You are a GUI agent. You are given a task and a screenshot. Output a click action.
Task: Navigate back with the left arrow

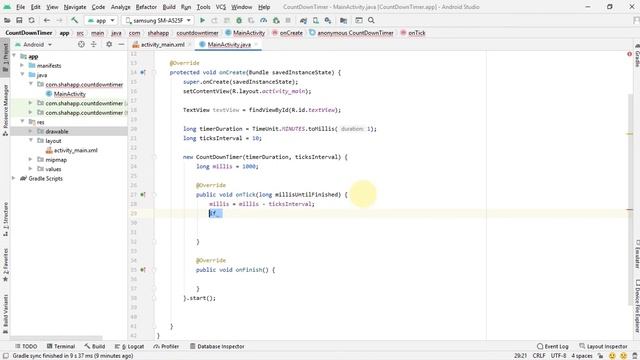[x=47, y=20]
